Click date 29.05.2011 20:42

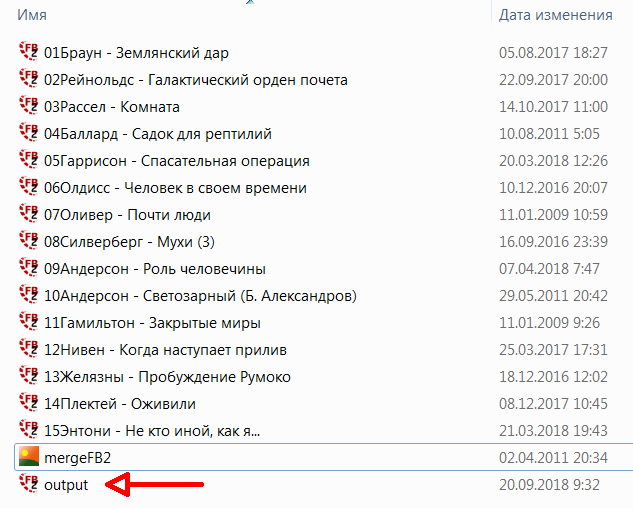click(x=553, y=297)
